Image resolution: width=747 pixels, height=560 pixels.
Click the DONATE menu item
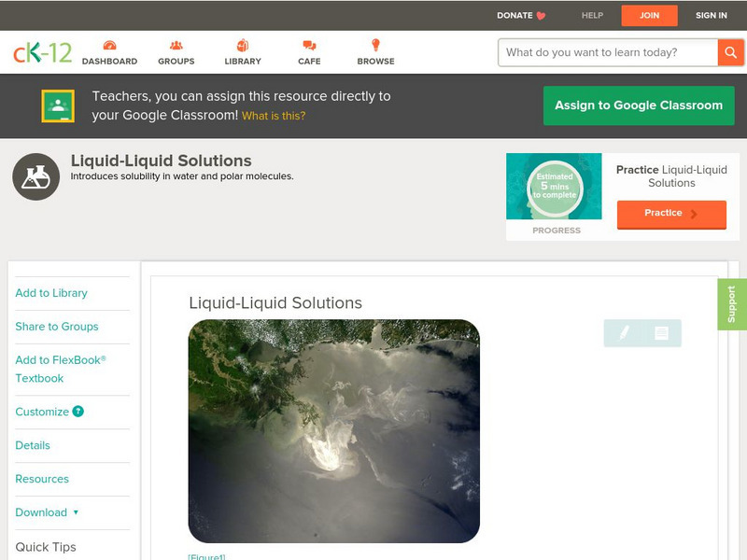point(514,15)
